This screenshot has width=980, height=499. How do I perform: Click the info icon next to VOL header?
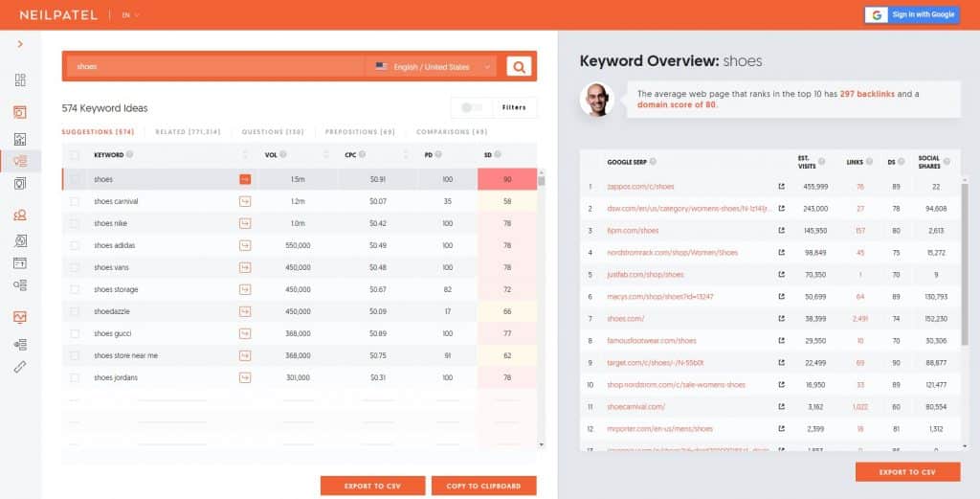click(x=285, y=154)
